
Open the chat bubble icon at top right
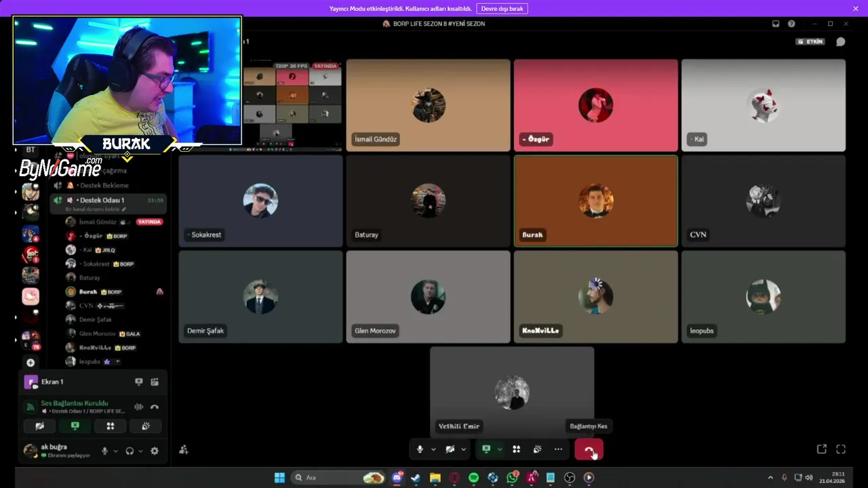(840, 41)
